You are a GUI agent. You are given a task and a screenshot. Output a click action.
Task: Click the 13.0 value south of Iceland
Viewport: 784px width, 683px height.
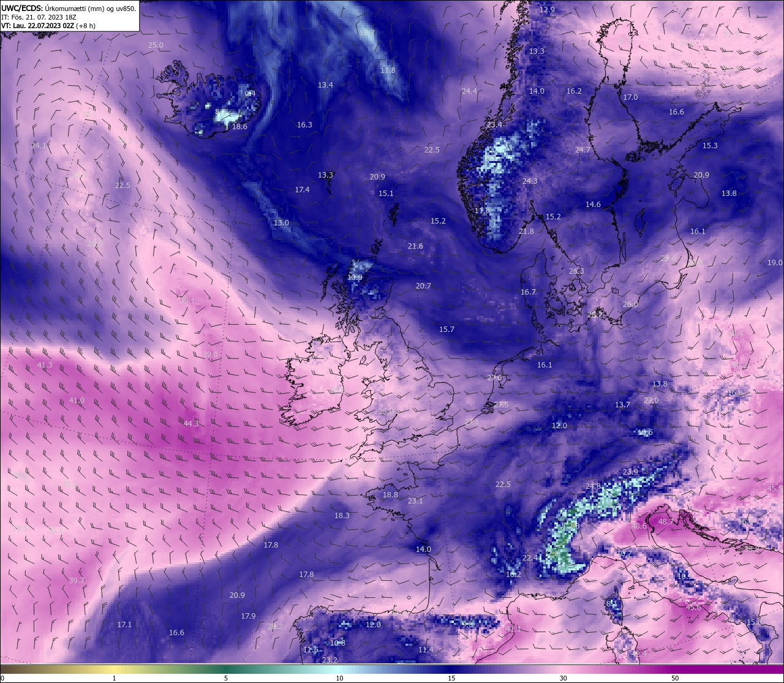[x=281, y=222]
